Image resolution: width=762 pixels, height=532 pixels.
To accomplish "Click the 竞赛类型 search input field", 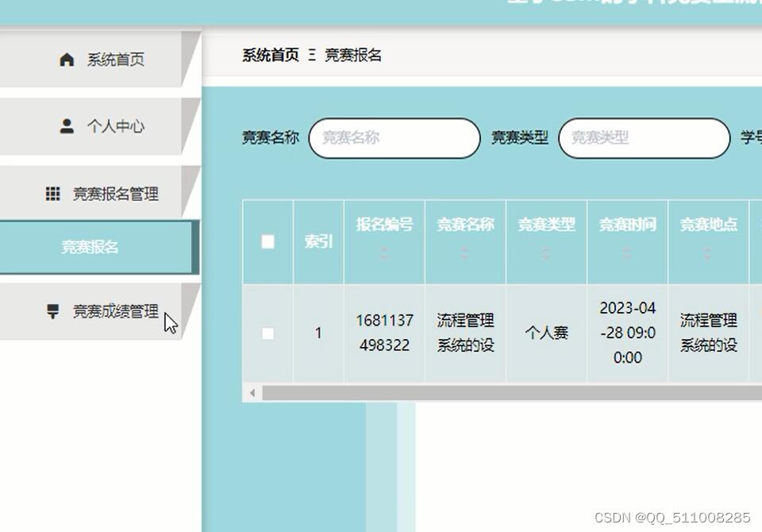I will click(645, 138).
